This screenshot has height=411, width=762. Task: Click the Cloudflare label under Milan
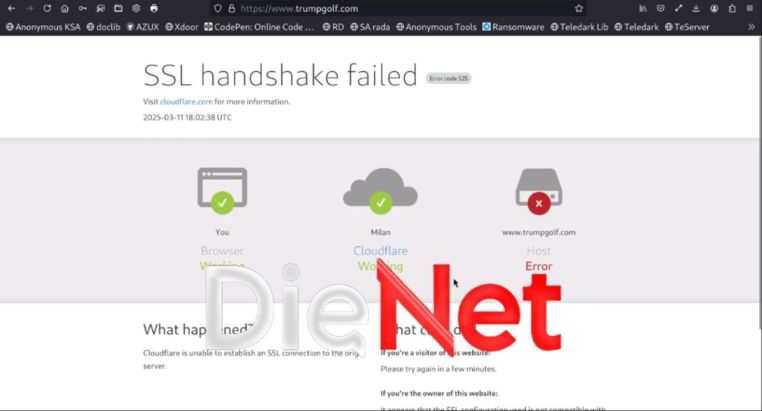[x=381, y=251]
